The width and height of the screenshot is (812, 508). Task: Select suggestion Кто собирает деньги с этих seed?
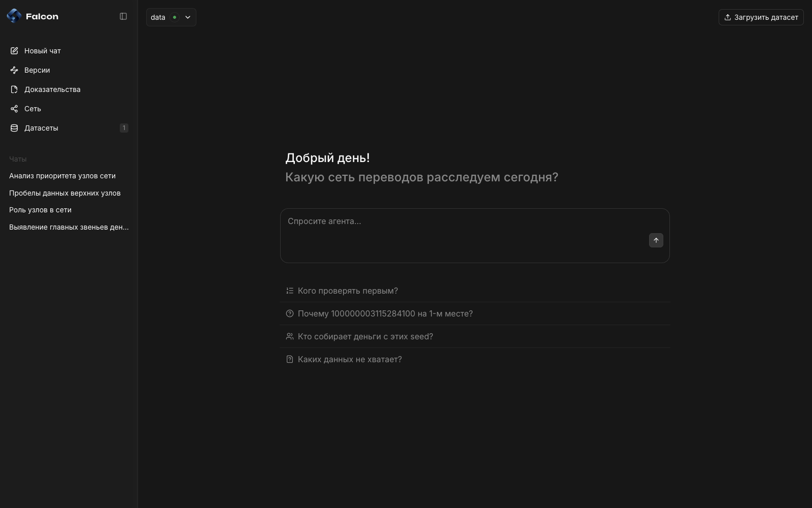[x=475, y=336]
